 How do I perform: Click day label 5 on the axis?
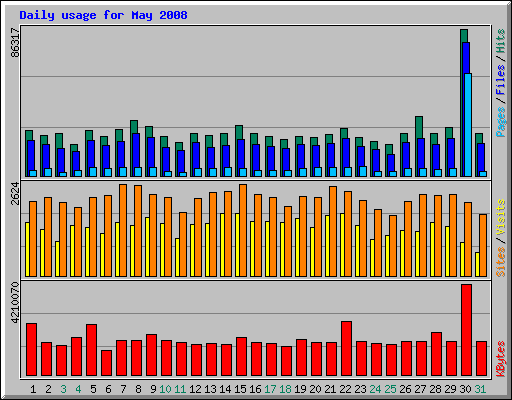point(93,389)
